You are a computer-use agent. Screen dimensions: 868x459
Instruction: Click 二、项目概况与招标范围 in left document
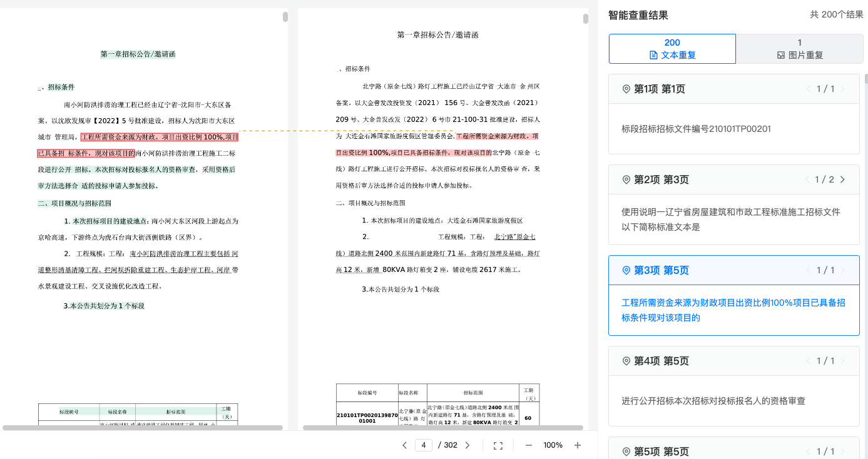tap(74, 203)
